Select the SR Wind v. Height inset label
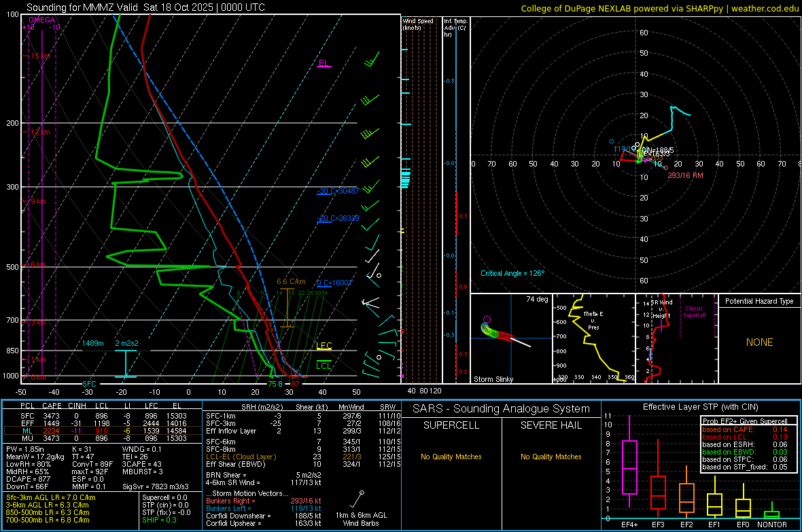The height and width of the screenshot is (532, 802). click(x=661, y=309)
